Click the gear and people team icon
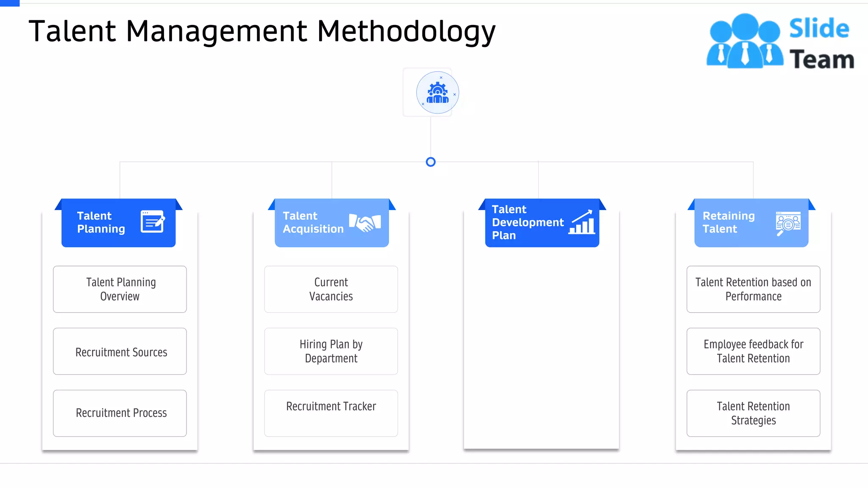868x488 pixels. click(437, 92)
